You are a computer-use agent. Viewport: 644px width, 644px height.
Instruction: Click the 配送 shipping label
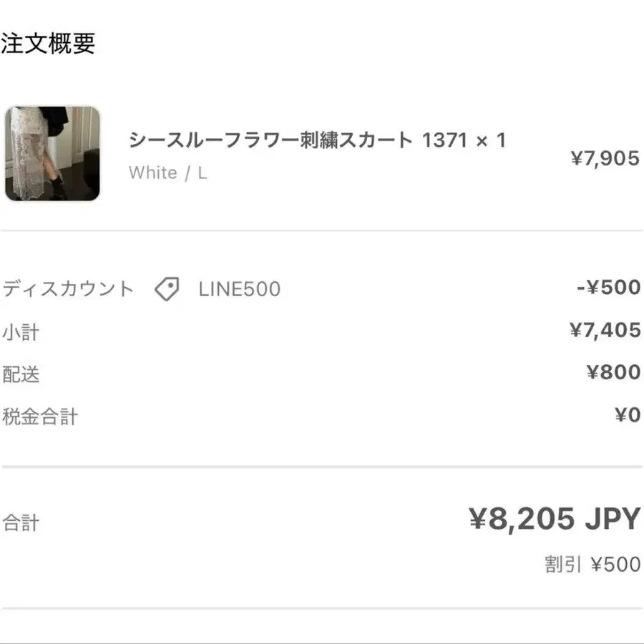pos(21,374)
